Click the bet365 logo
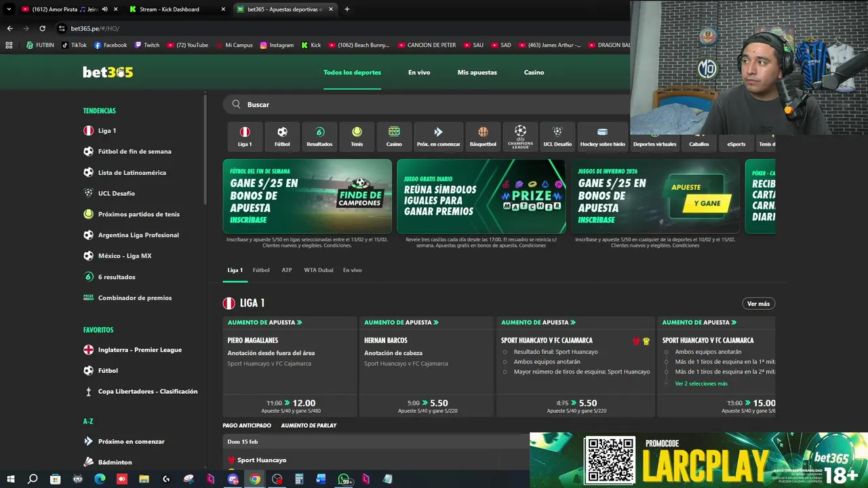Viewport: 868px width, 488px height. tap(108, 72)
